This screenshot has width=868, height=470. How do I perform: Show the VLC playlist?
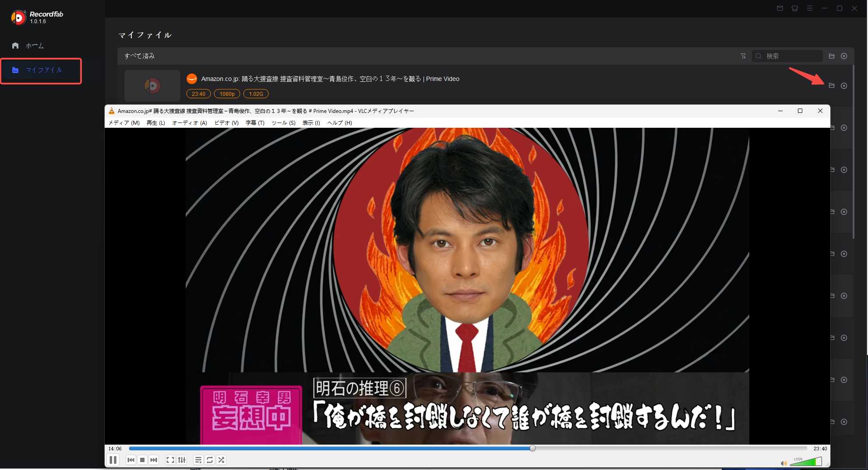(198, 460)
